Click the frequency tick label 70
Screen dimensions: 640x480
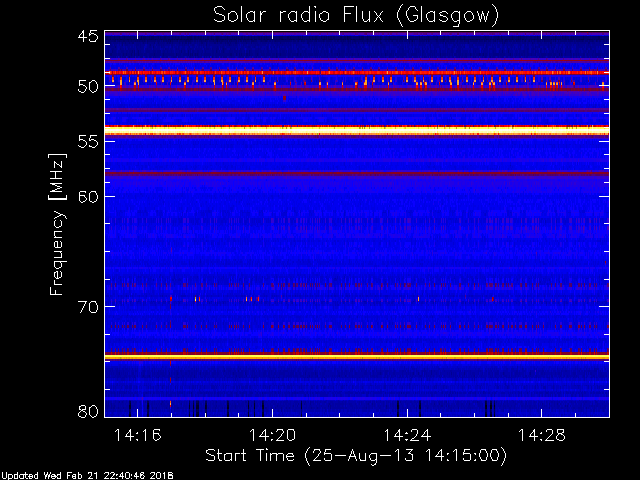[88, 307]
